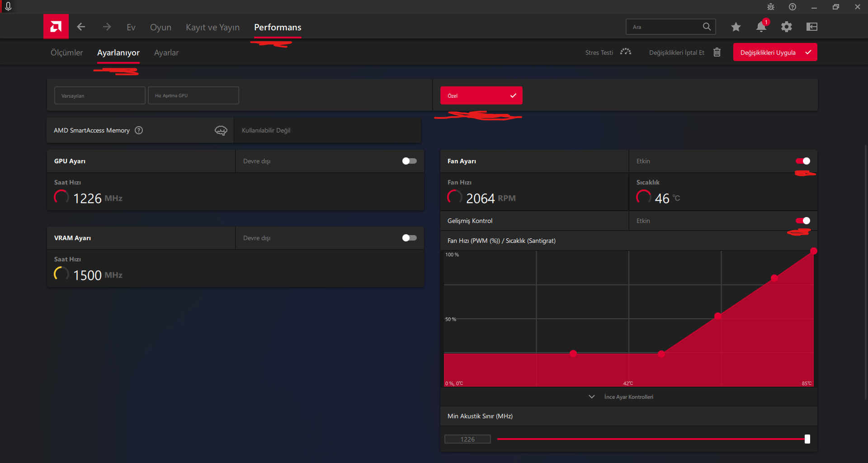Go forward with the right arrow
The image size is (868, 463).
(x=107, y=27)
